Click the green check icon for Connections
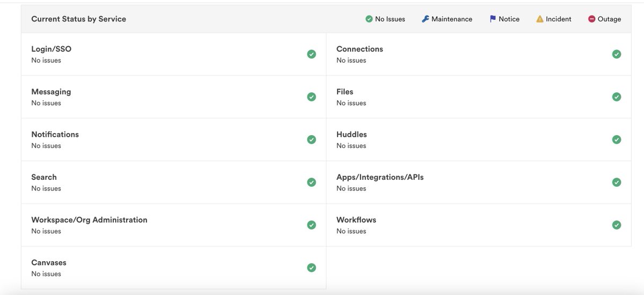The width and height of the screenshot is (644, 295). [x=617, y=54]
